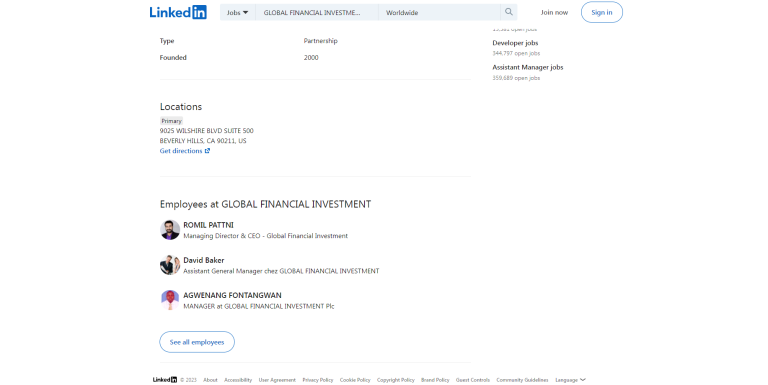Click Get directions link
This screenshot has width=768, height=385.
coord(185,151)
